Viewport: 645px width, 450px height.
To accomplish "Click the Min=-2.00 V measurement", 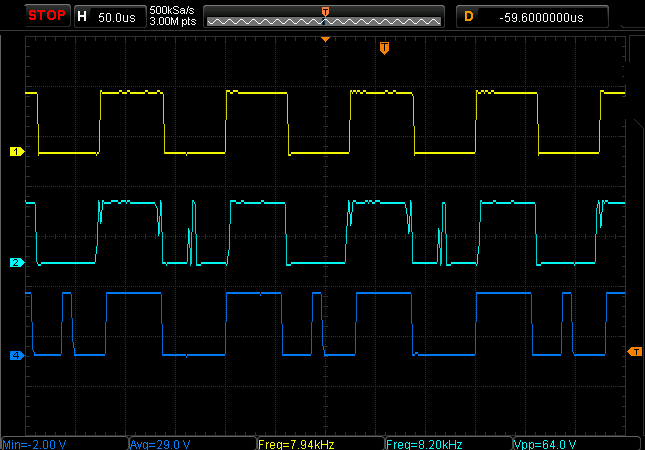I will click(35, 444).
